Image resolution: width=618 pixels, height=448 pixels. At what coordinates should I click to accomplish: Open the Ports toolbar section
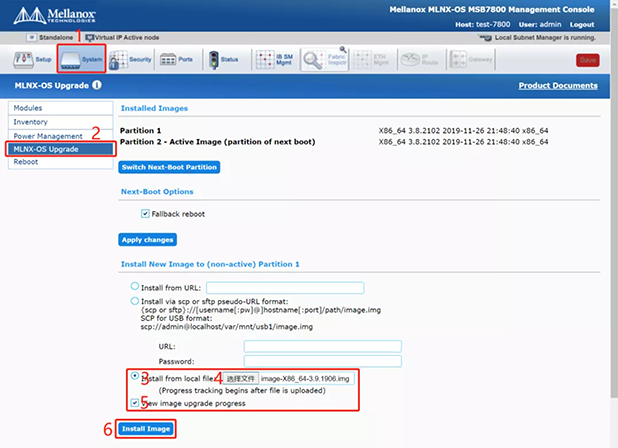[176, 59]
